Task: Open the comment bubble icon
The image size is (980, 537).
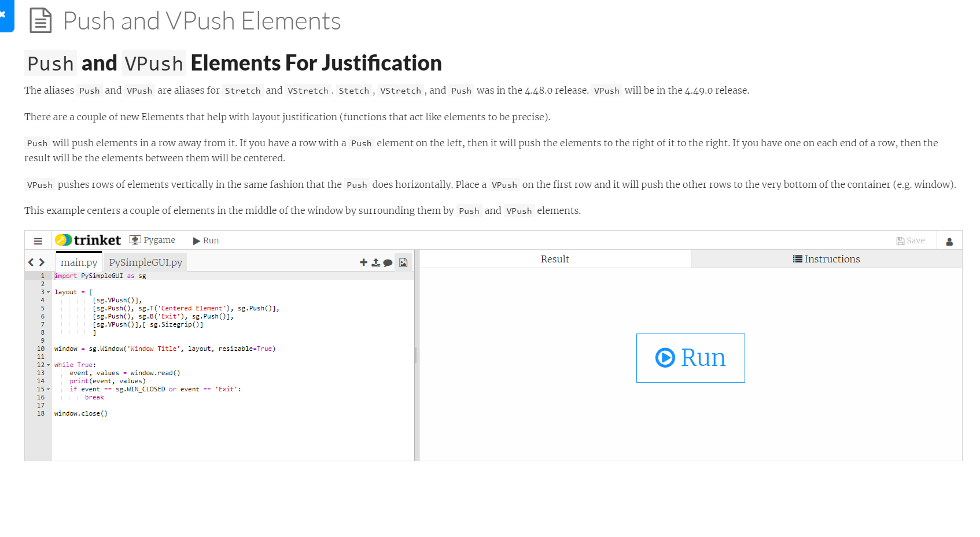Action: (x=388, y=263)
